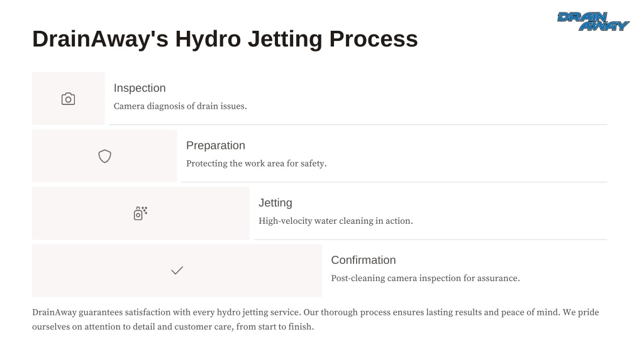Image resolution: width=644 pixels, height=362 pixels.
Task: Click 'Camera diagnosis of drain issues' text
Action: [x=180, y=106]
